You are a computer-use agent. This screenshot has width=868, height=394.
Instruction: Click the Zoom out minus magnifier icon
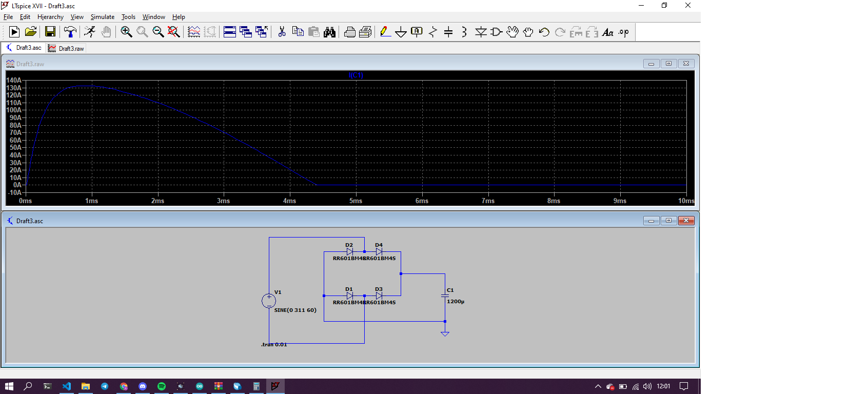pos(158,32)
